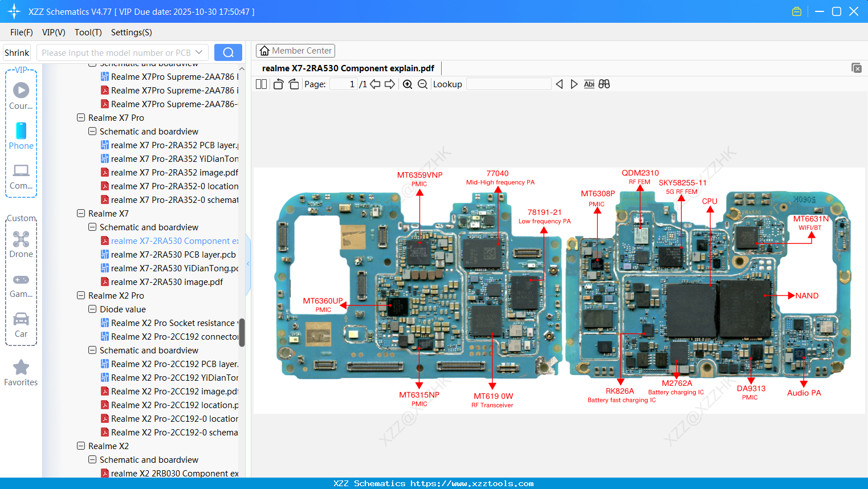Toggle the Abi match-text option
The width and height of the screenshot is (868, 489).
click(589, 84)
